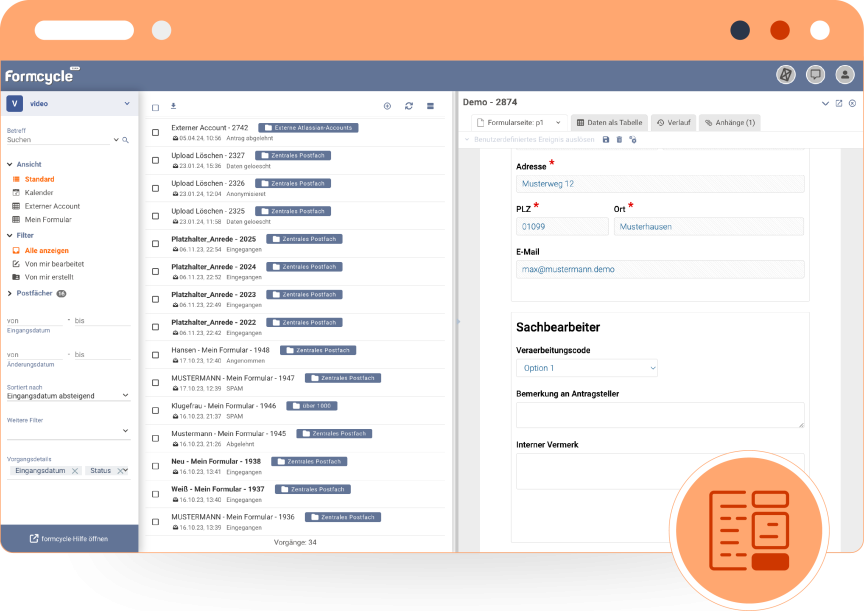Tick checkbox for Hansen - Mein Formular - 1948

[155, 354]
